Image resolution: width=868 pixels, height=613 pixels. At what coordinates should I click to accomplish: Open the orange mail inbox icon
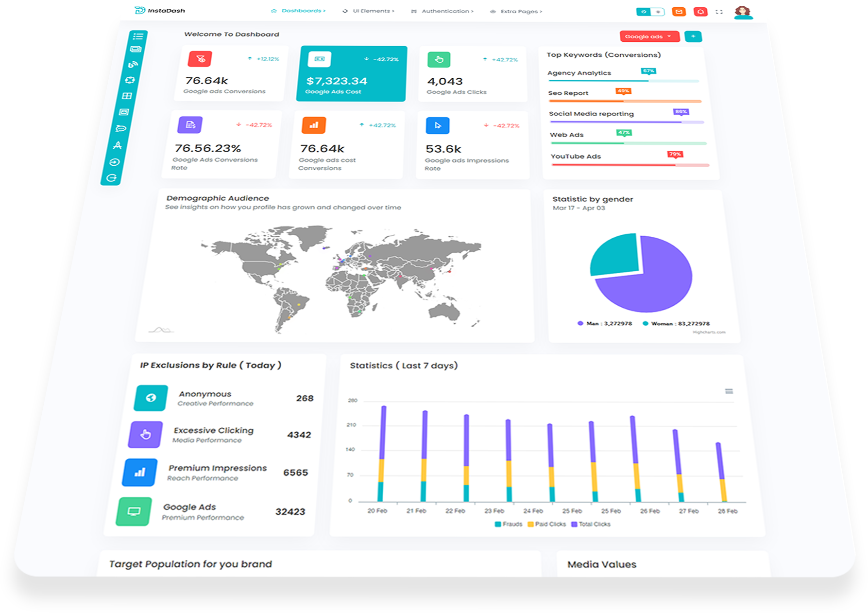pos(679,12)
